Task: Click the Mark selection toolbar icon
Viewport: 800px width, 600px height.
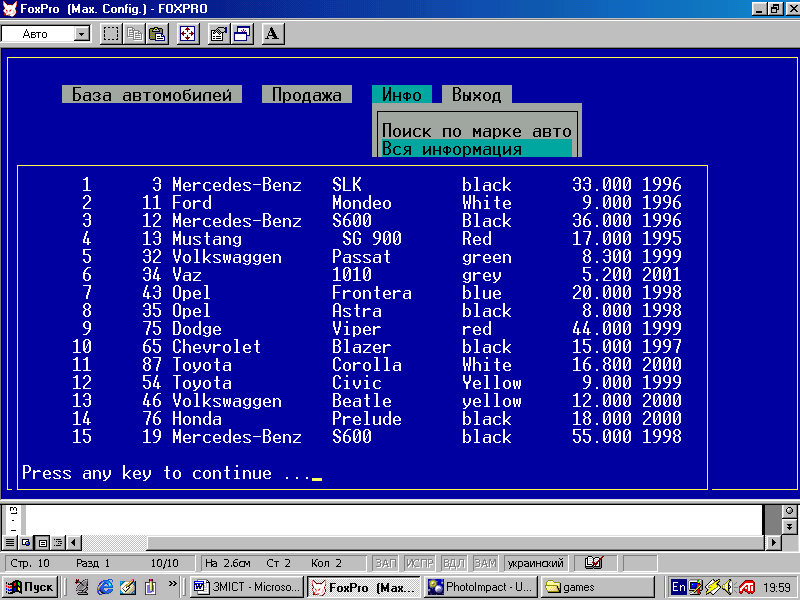Action: 111,34
